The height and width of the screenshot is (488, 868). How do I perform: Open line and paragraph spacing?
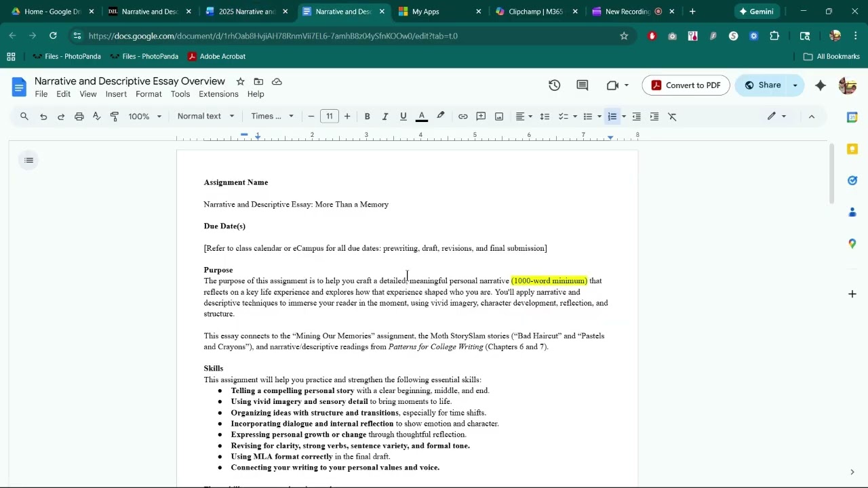545,117
